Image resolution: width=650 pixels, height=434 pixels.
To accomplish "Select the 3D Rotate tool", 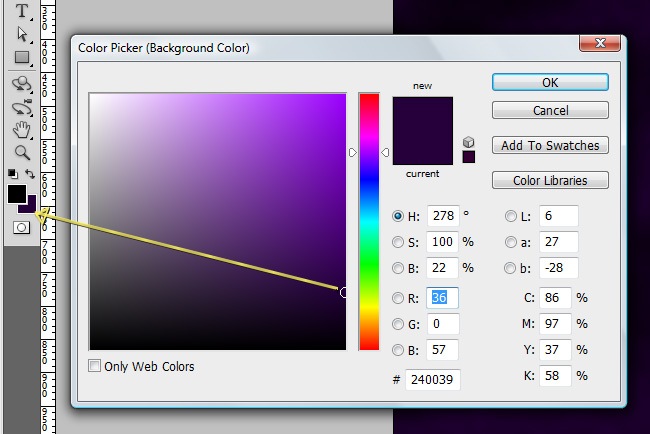I will [x=22, y=83].
